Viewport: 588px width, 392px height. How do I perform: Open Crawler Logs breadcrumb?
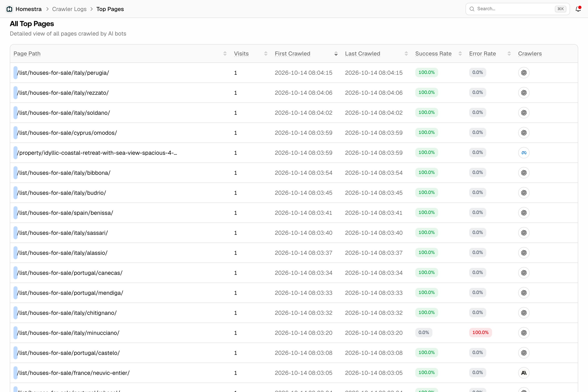tap(69, 9)
